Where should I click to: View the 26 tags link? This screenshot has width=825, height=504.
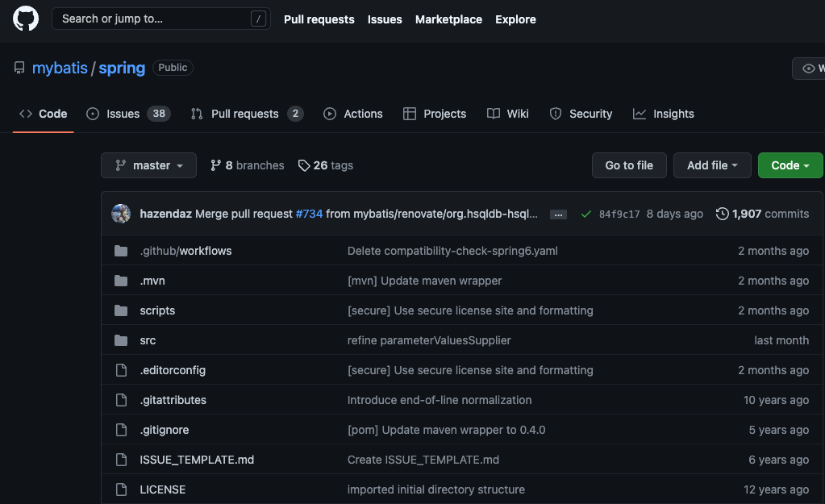(325, 165)
